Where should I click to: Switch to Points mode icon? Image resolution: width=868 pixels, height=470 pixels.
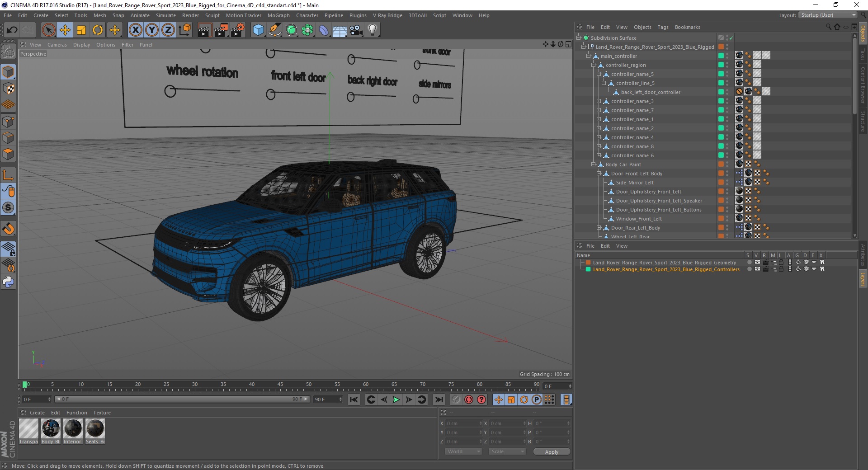[8, 122]
